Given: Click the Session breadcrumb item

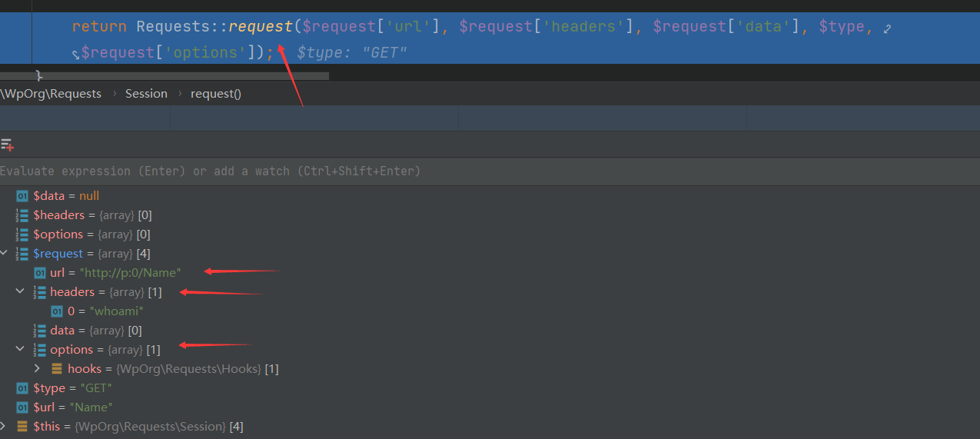Looking at the screenshot, I should click(146, 94).
